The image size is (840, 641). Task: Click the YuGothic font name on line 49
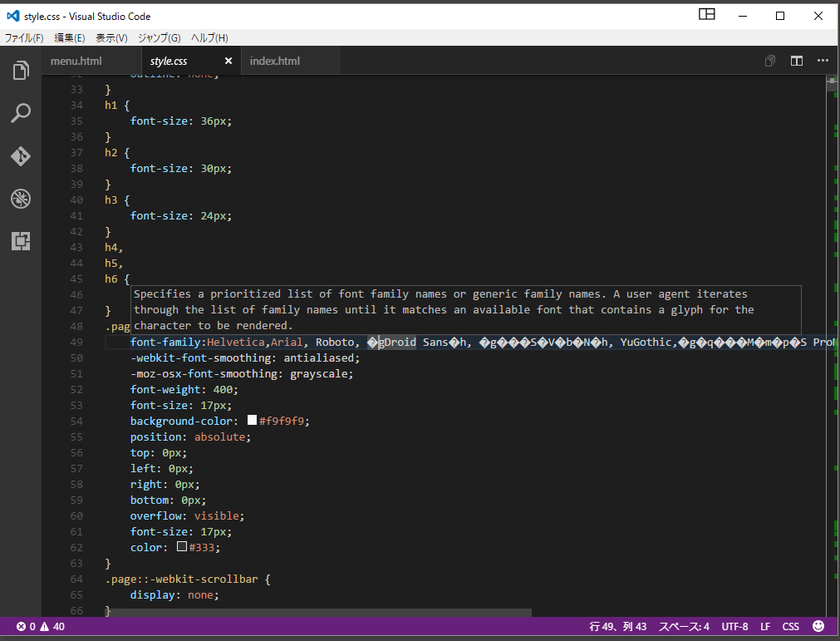tap(646, 342)
